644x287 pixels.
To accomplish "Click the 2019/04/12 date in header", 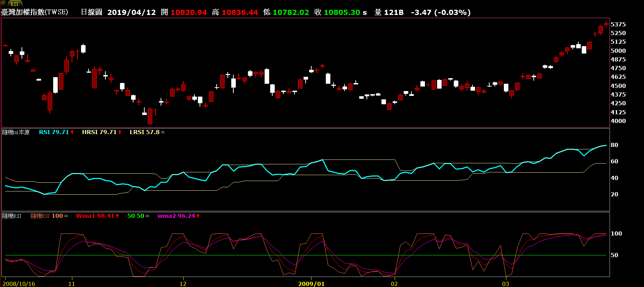I will 131,13.
